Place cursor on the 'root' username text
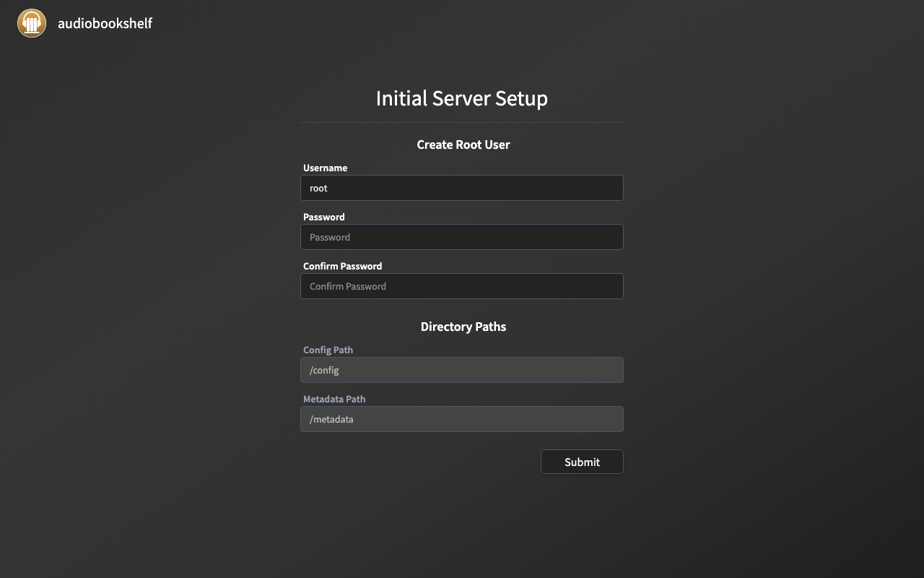This screenshot has width=924, height=578. [318, 188]
